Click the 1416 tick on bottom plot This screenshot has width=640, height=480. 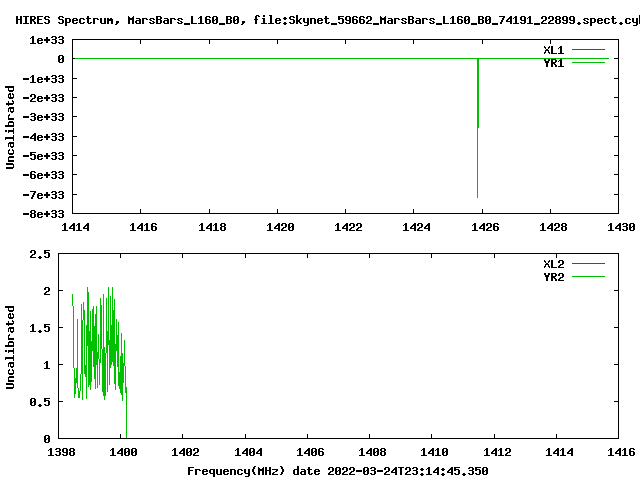pyautogui.click(x=621, y=452)
